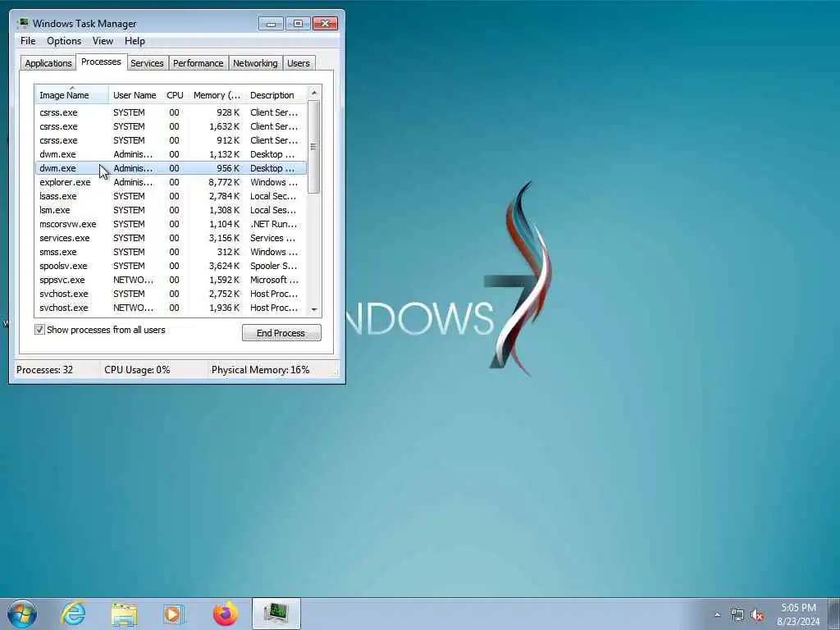Toggle Show processes from all users checkbox
The height and width of the screenshot is (630, 840).
pyautogui.click(x=39, y=330)
